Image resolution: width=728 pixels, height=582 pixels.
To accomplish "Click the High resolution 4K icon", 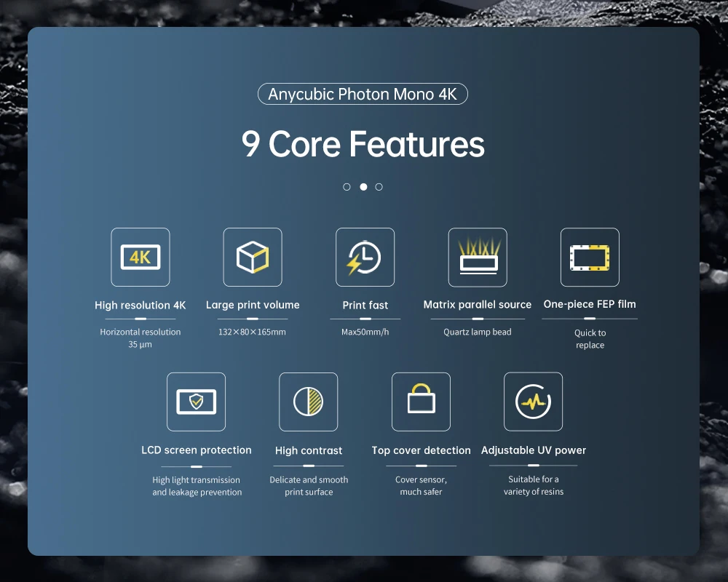I will [141, 257].
